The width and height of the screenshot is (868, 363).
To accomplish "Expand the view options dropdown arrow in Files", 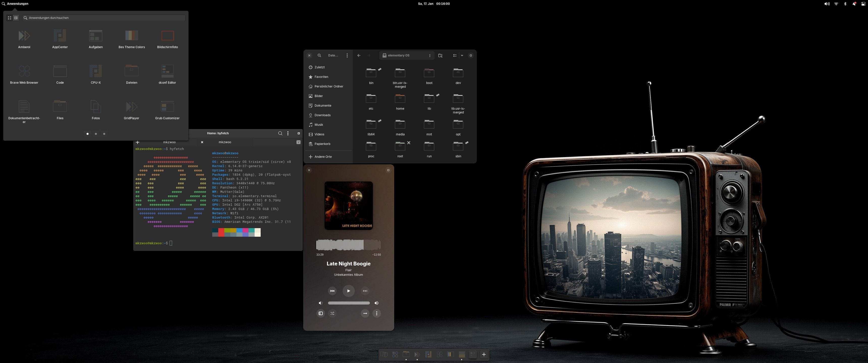I will tap(462, 55).
